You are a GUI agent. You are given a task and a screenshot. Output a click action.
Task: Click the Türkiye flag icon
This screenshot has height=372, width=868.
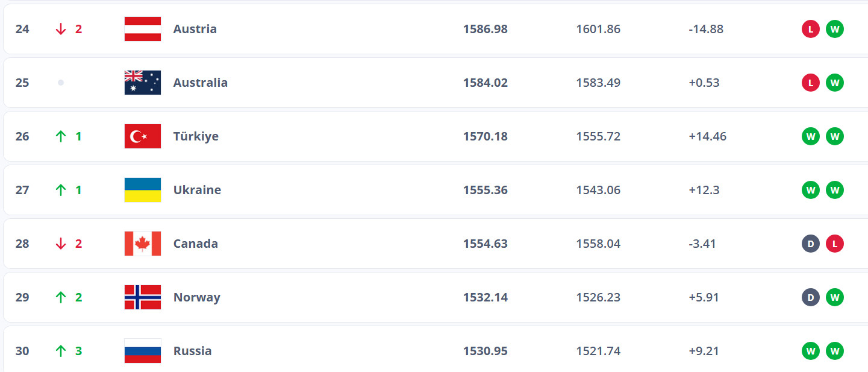coord(143,136)
